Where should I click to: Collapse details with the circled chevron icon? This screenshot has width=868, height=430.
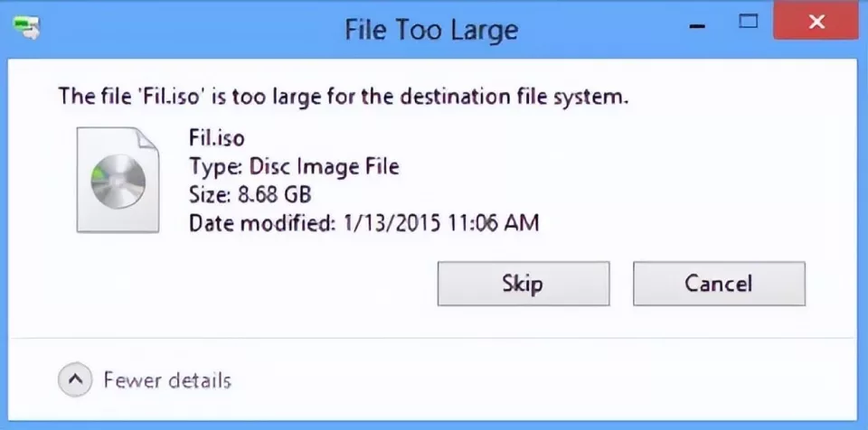[x=76, y=380]
